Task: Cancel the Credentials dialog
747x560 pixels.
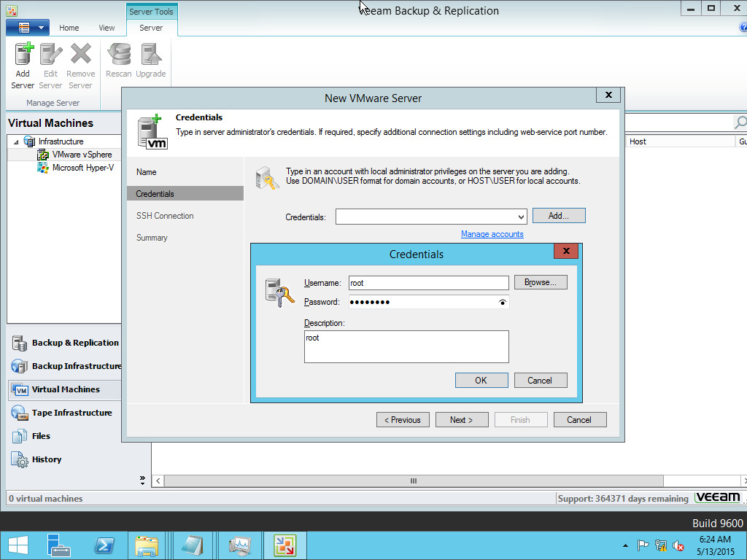Action: tap(541, 380)
